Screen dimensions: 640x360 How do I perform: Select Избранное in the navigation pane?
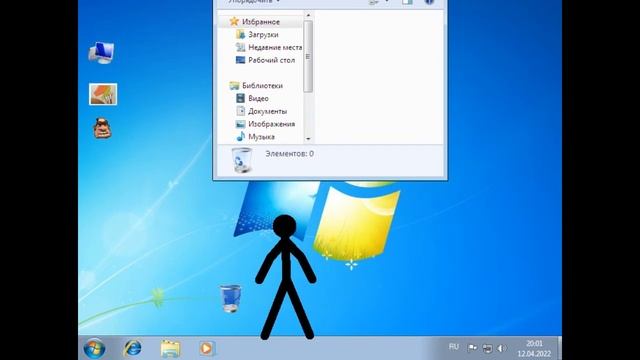261,22
